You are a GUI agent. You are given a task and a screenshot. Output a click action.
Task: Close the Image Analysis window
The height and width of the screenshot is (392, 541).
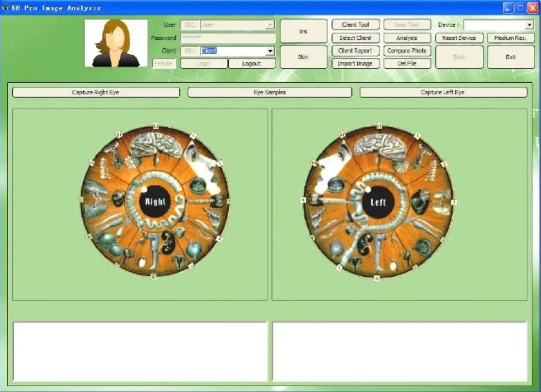533,8
